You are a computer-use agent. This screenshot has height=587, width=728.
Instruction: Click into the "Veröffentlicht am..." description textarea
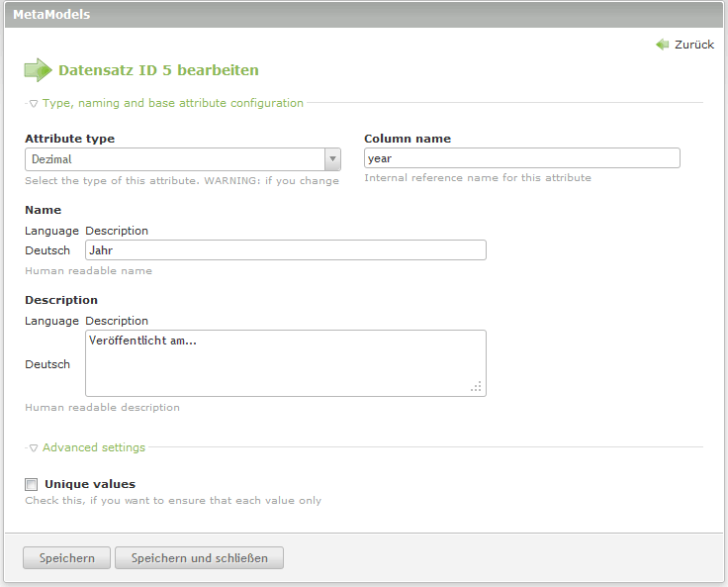click(x=286, y=362)
